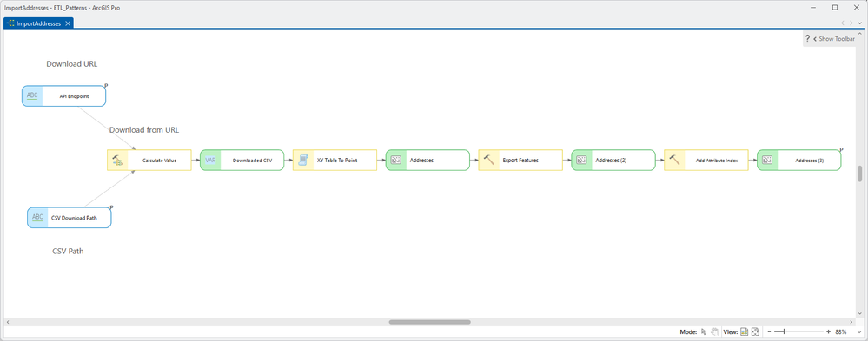Click the Auto Layout view icon
This screenshot has width=868, height=341.
[x=745, y=331]
